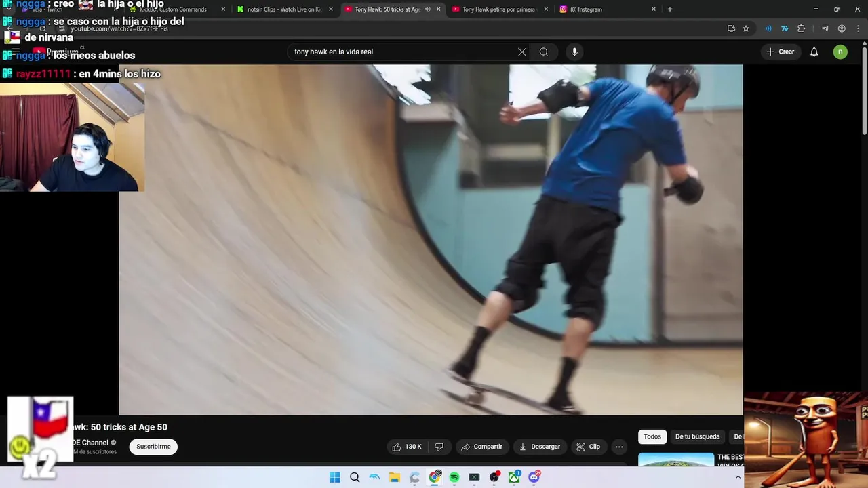Mute audio on the Tony Hawk 50 tricks tab

click(427, 9)
